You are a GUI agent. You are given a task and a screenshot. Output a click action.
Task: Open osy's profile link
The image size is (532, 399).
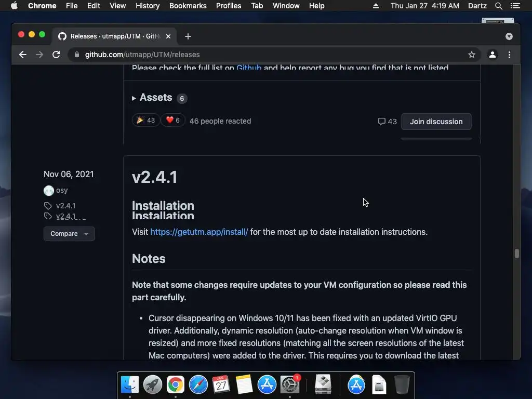[62, 190]
